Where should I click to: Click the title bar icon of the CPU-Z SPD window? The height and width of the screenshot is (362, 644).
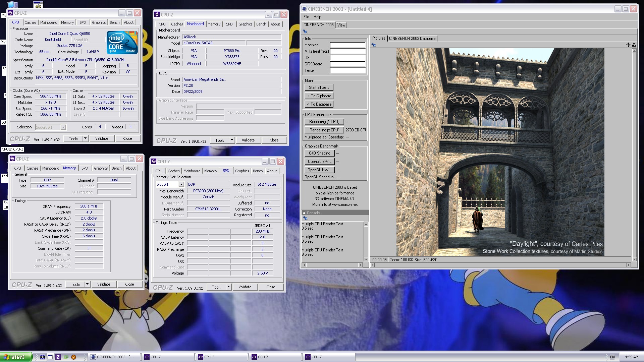154,162
